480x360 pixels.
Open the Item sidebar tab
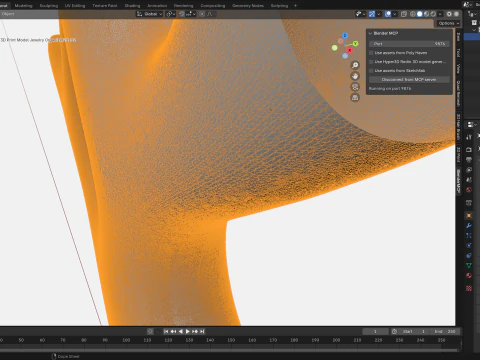458,37
